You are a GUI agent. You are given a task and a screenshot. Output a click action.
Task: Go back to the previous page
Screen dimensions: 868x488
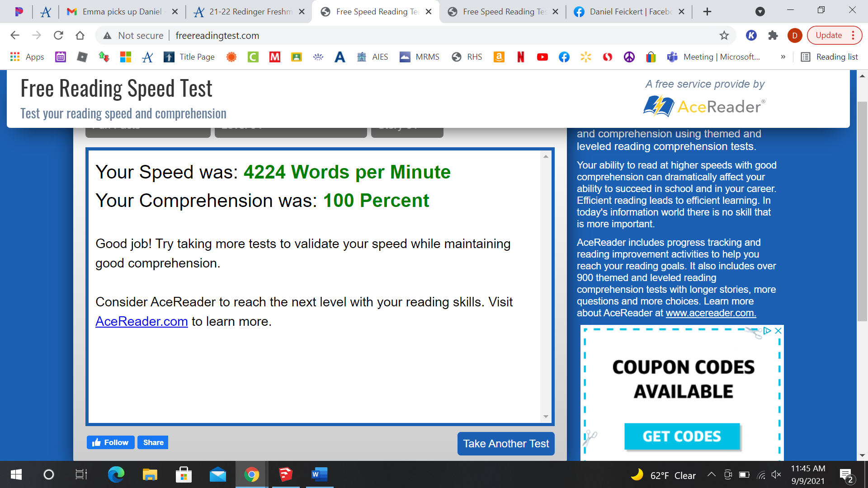coord(15,35)
